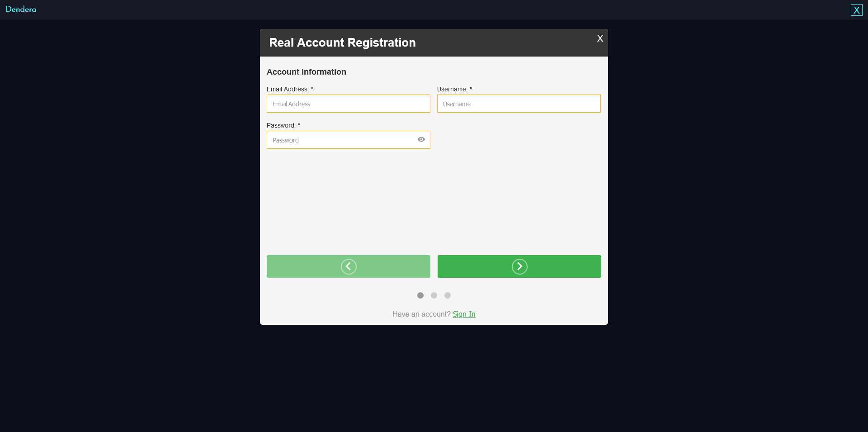Click the right chevron icon to proceed
868x432 pixels.
(519, 266)
